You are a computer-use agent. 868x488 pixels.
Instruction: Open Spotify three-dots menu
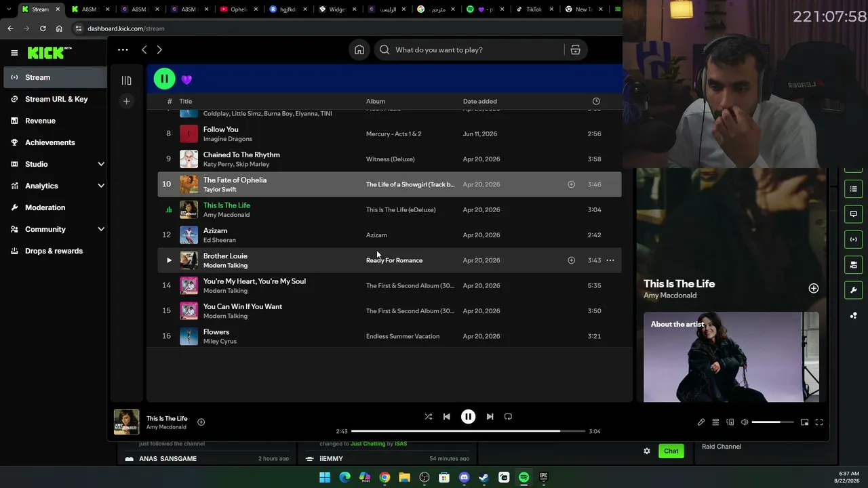tap(123, 49)
